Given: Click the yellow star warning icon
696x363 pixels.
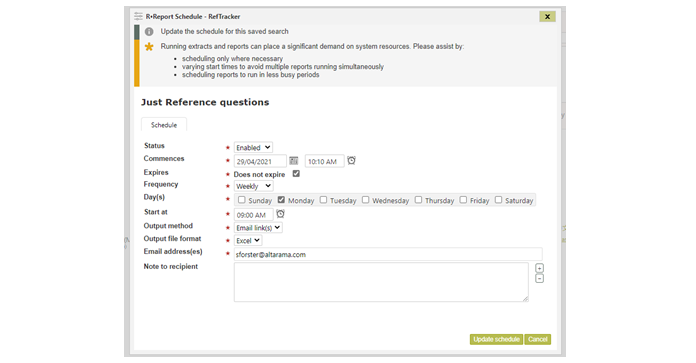Looking at the screenshot, I should (x=149, y=46).
